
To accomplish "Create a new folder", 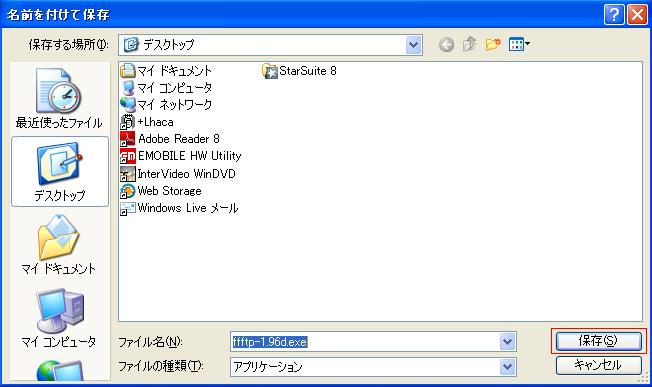I will point(493,44).
